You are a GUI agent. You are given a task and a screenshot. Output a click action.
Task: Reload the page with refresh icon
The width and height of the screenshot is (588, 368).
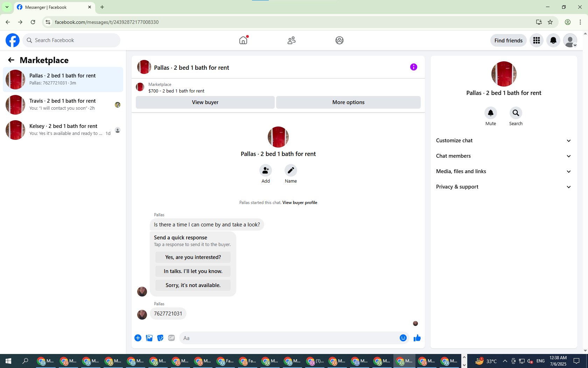tap(33, 22)
